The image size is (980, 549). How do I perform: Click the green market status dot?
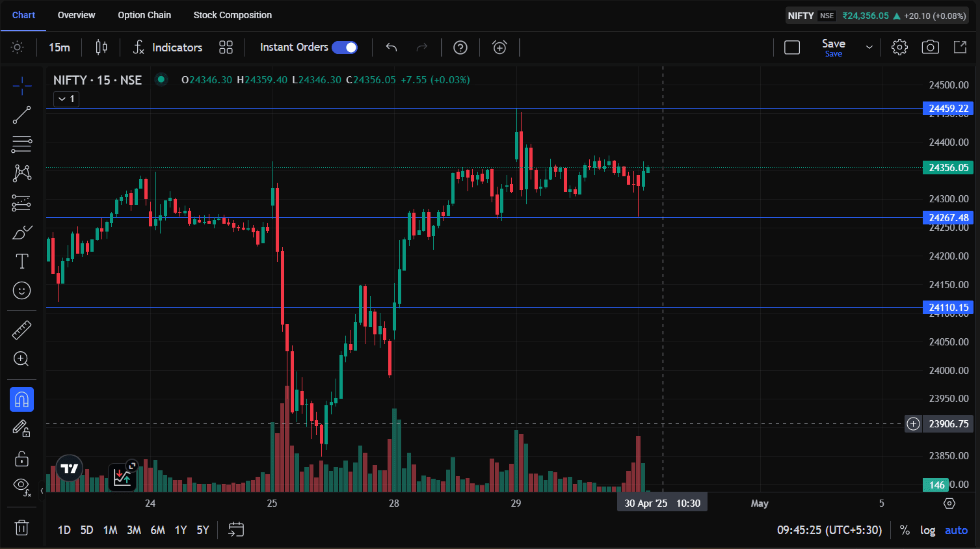[161, 80]
